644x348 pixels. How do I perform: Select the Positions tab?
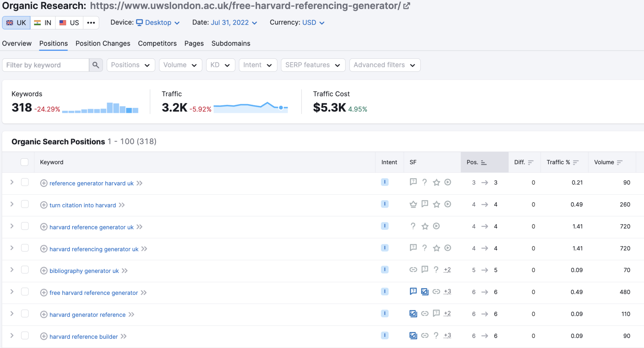pyautogui.click(x=53, y=43)
